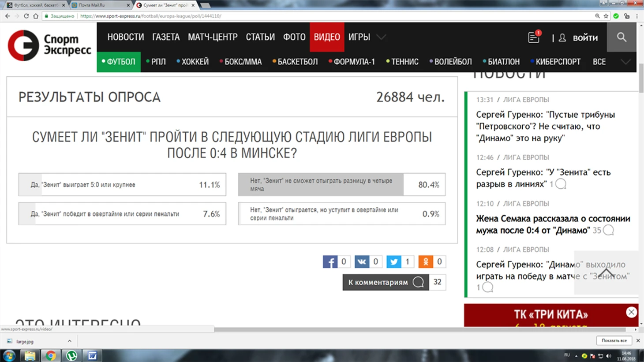
Task: Select the ХОККЕЙ sport tab
Action: [193, 62]
